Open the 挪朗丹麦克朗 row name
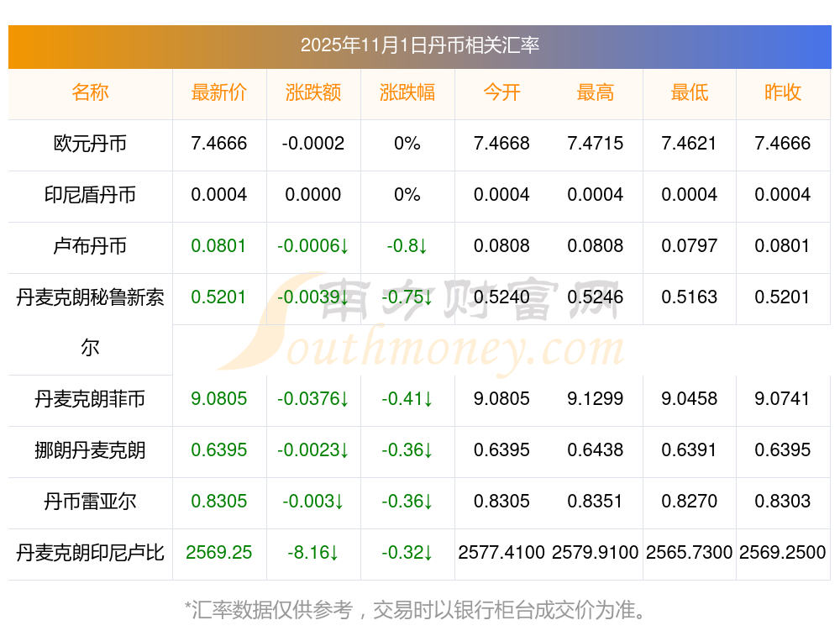Screen dimensions: 840x636 (90, 450)
